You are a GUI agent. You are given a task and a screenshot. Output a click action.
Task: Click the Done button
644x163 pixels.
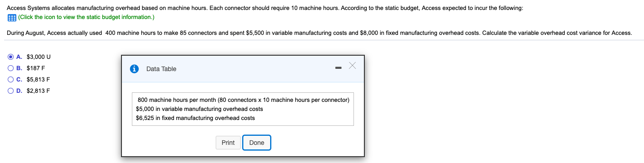click(257, 143)
